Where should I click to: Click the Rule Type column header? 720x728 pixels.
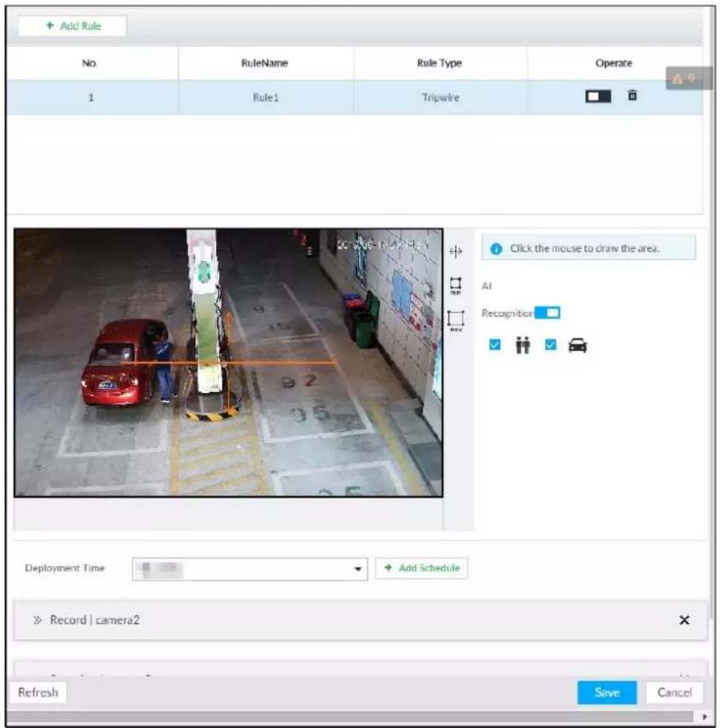(439, 63)
